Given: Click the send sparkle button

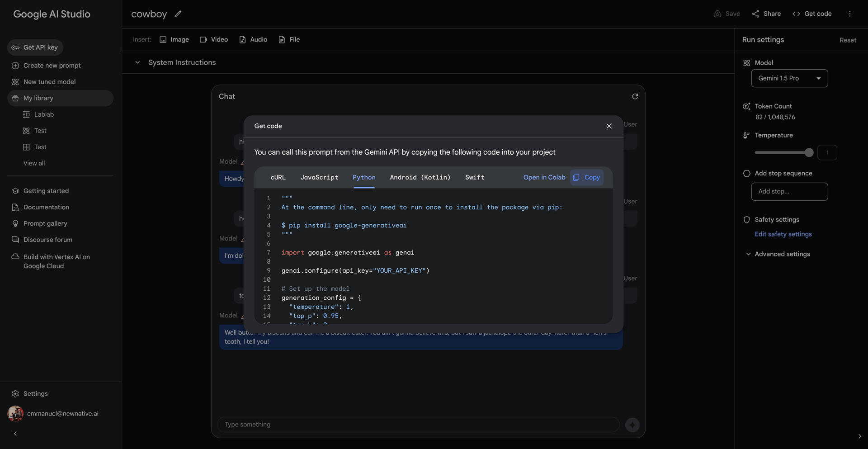Looking at the screenshot, I should (x=632, y=425).
